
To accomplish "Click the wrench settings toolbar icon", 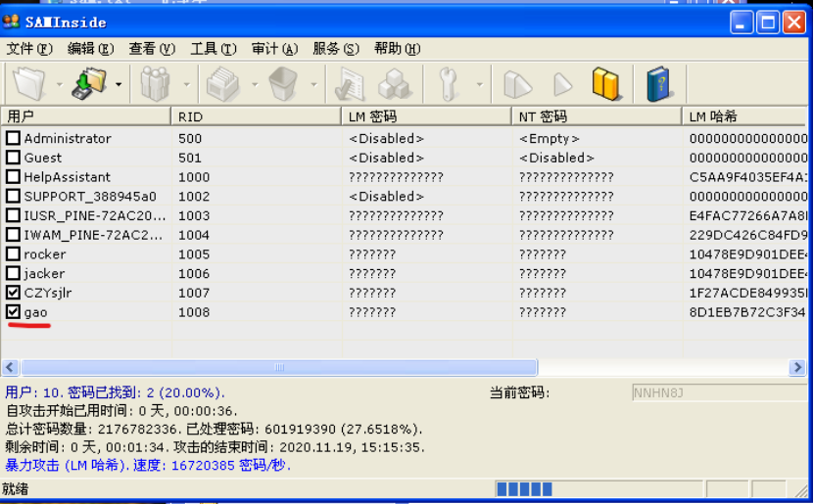I will coord(447,84).
